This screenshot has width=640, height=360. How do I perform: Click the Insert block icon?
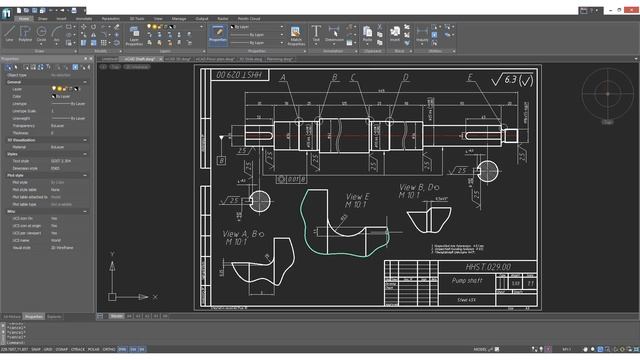395,33
